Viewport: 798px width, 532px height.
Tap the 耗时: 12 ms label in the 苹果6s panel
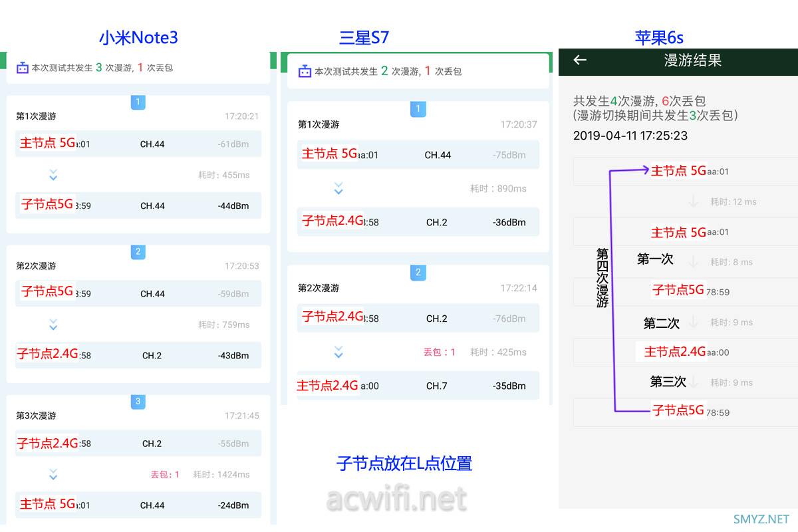(x=733, y=201)
